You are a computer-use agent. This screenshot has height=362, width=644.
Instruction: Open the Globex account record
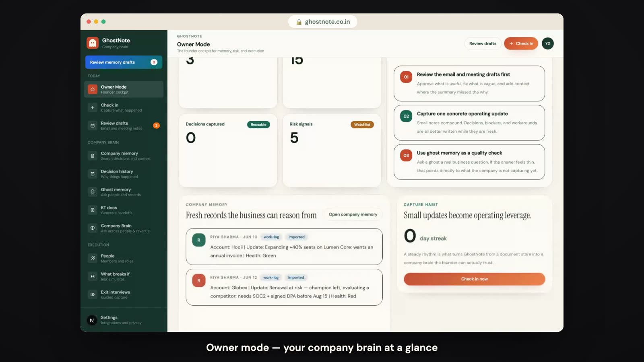coord(284,287)
